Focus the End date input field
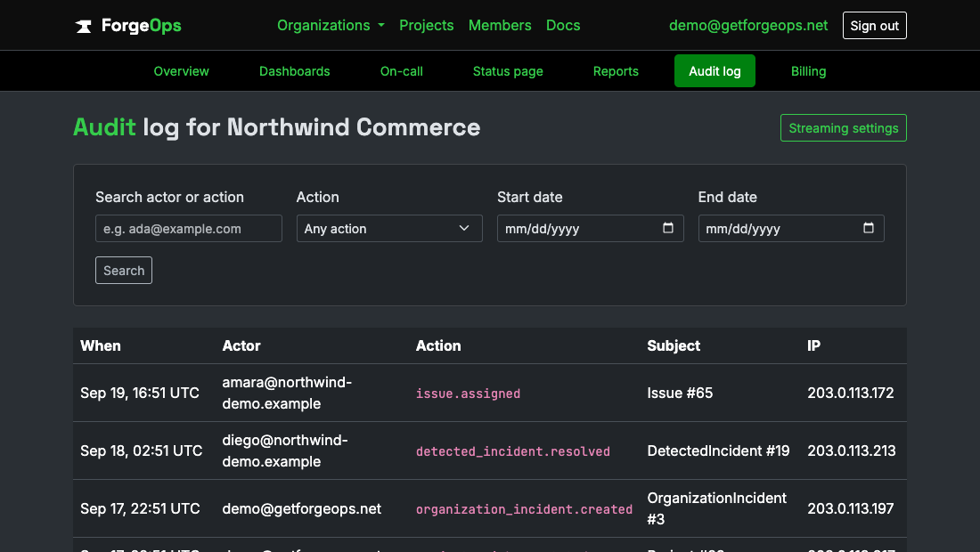Screen dimensions: 980x552 tap(790, 229)
